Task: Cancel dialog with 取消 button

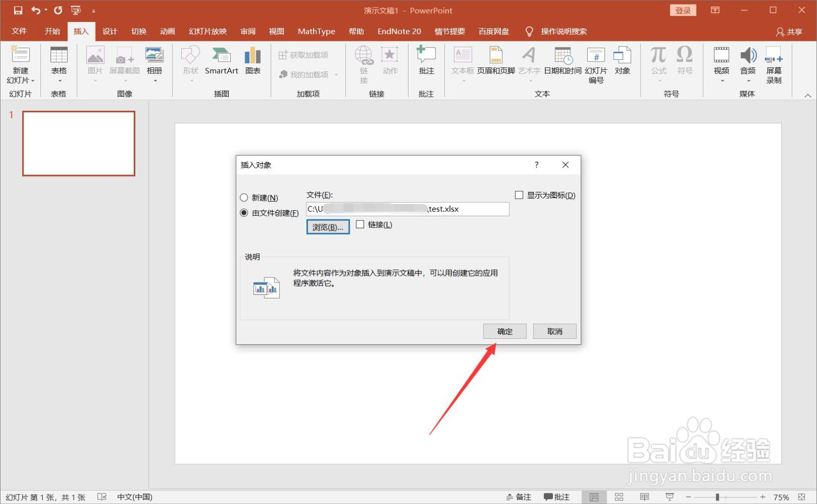Action: point(555,332)
